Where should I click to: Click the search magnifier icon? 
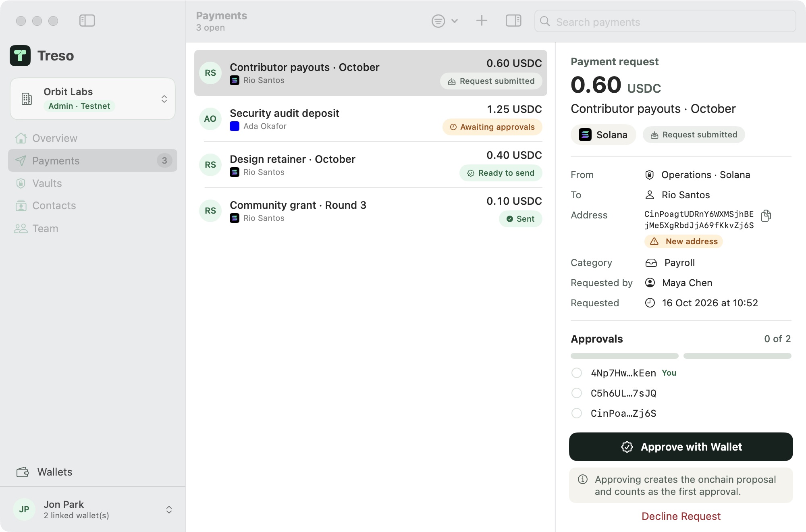pyautogui.click(x=545, y=21)
